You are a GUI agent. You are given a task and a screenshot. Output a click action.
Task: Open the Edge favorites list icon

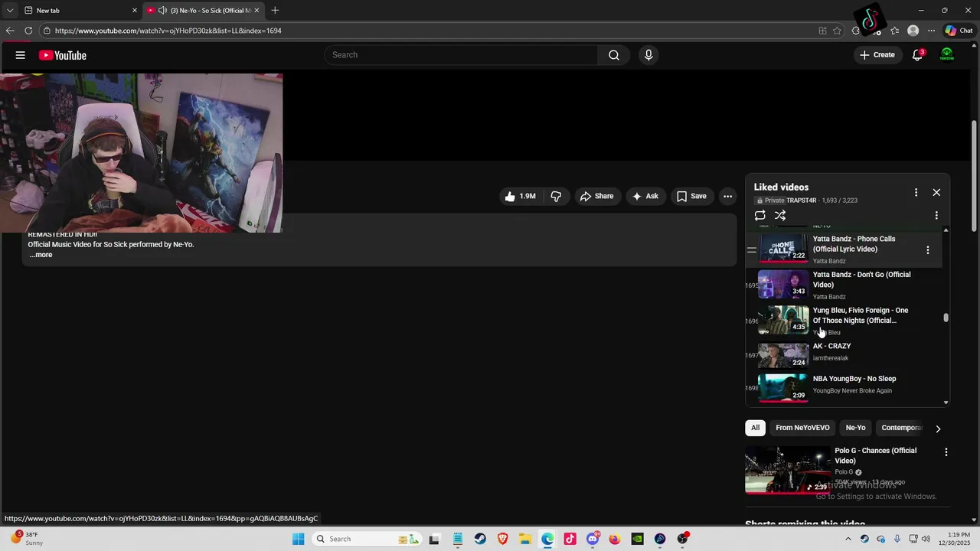click(894, 31)
